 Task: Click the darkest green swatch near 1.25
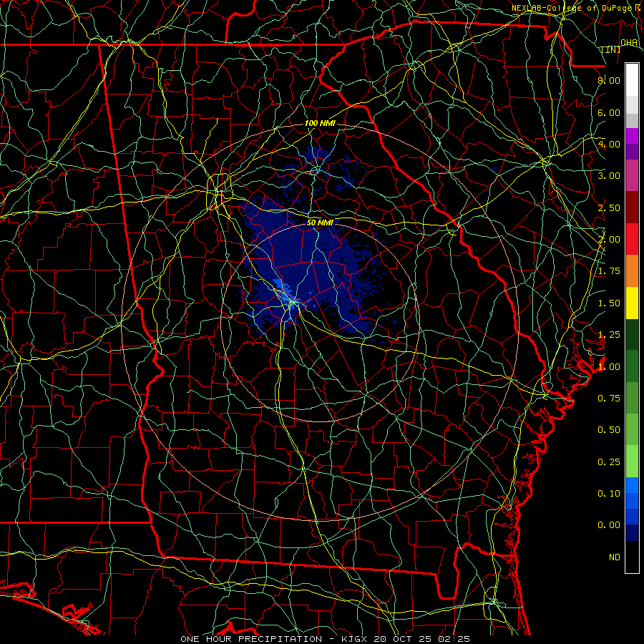coord(632,334)
